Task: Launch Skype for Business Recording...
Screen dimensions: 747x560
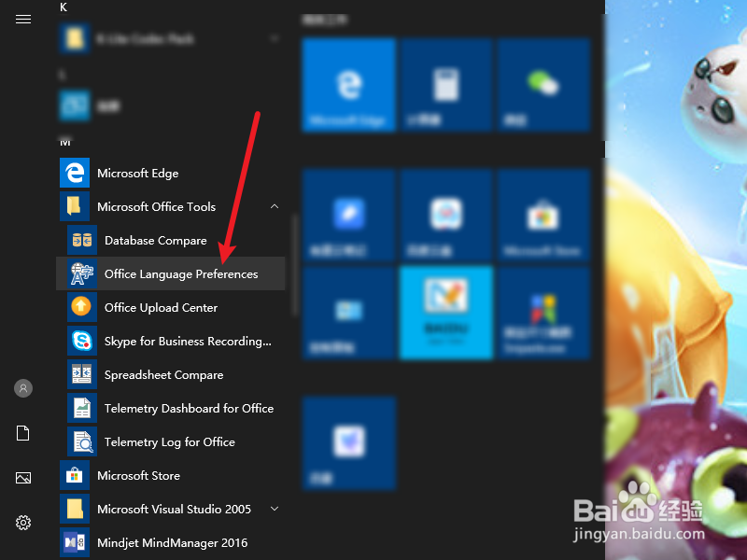Action: 171,341
